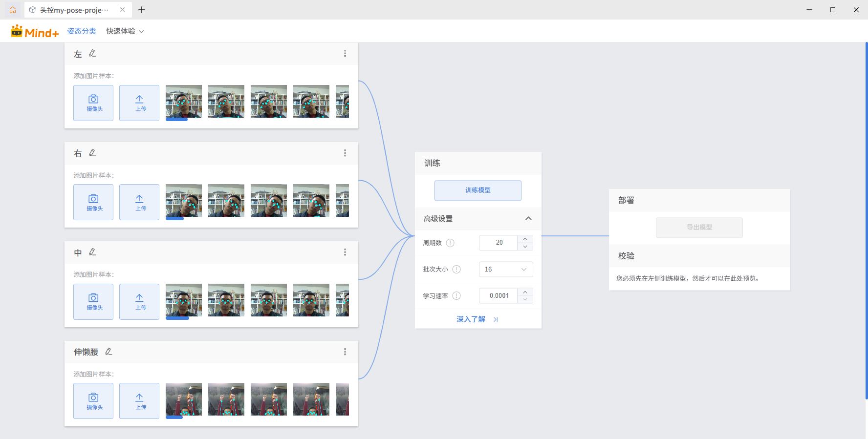The image size is (868, 439).
Task: Increase 周期数 with up arrow
Action: point(525,239)
